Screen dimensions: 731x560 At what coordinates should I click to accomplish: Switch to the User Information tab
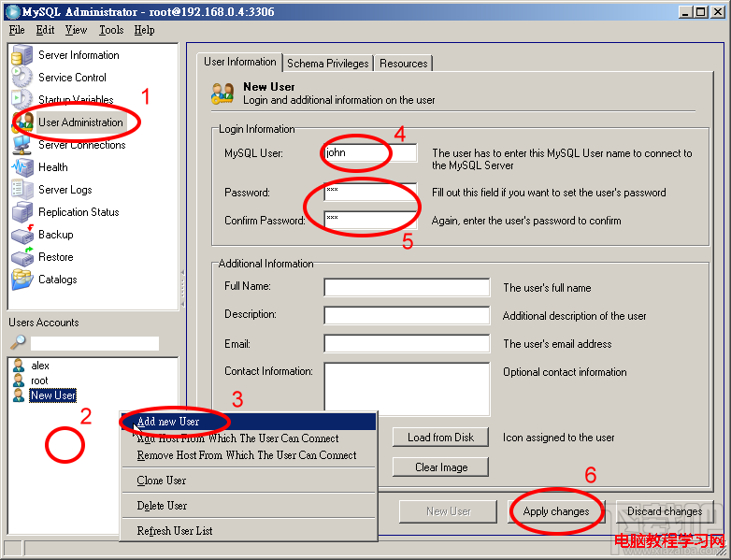(240, 62)
